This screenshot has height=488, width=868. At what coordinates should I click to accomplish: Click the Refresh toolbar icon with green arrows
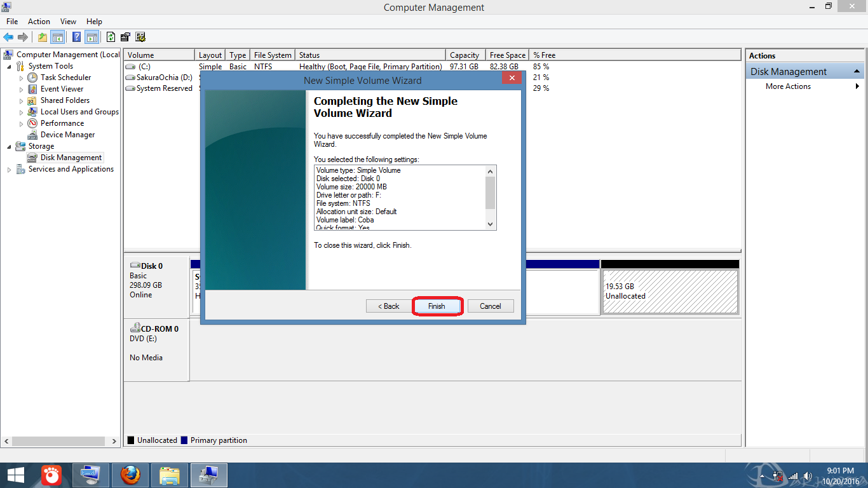click(111, 37)
